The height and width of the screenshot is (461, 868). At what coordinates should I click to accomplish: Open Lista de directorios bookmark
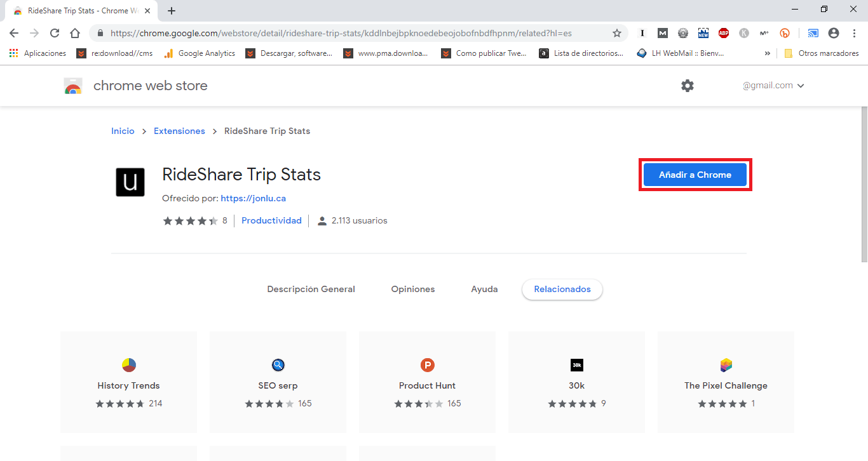(x=581, y=53)
